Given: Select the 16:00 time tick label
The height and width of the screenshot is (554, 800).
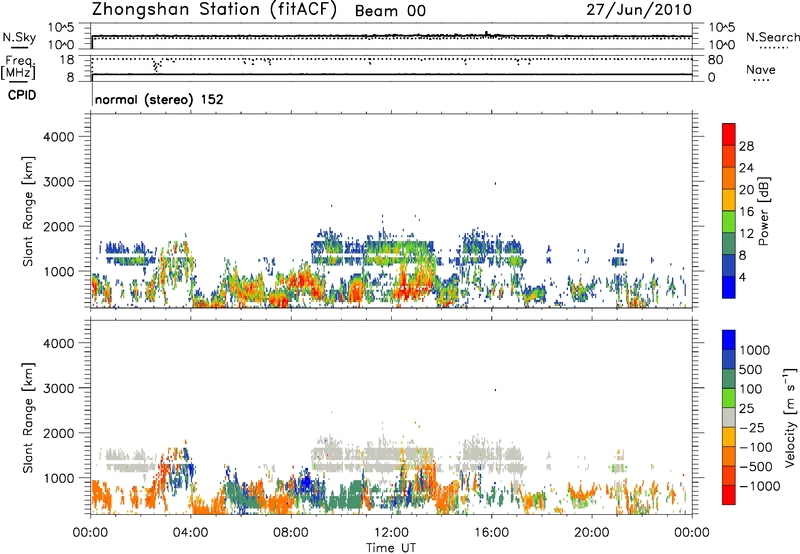Looking at the screenshot, I should coord(491,533).
